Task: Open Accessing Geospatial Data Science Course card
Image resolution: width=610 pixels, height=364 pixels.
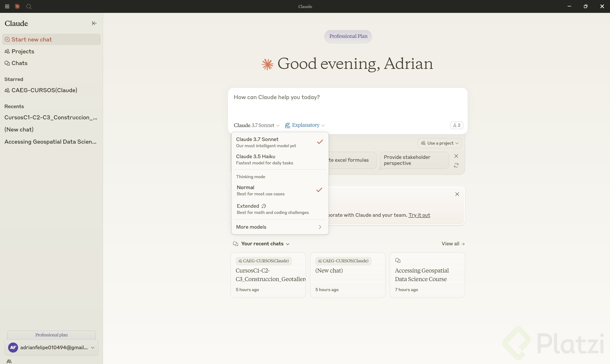Action: [x=427, y=275]
